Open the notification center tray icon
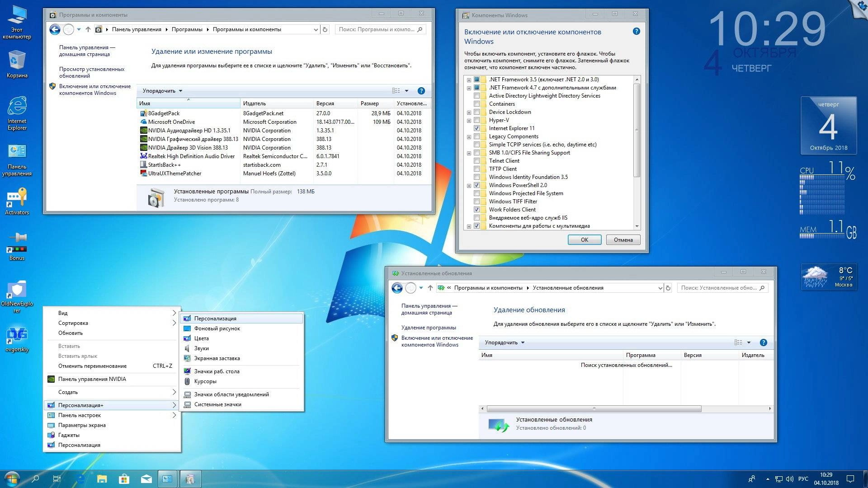 850,479
